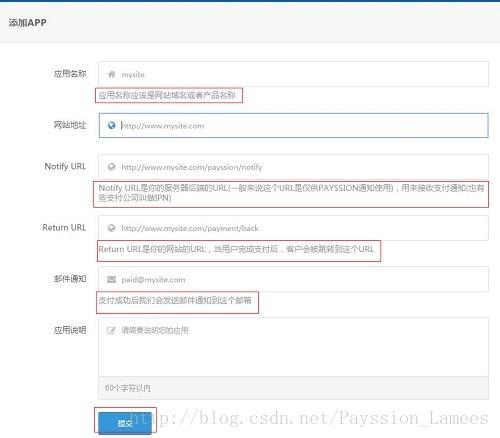500x438 pixels.
Task: Click inside the 应用说明 text area
Action: (x=293, y=347)
